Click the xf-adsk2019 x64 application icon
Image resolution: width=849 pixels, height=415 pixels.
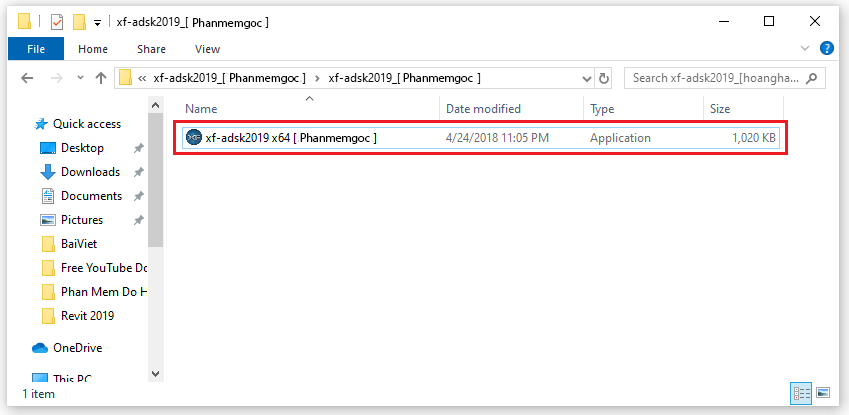194,137
